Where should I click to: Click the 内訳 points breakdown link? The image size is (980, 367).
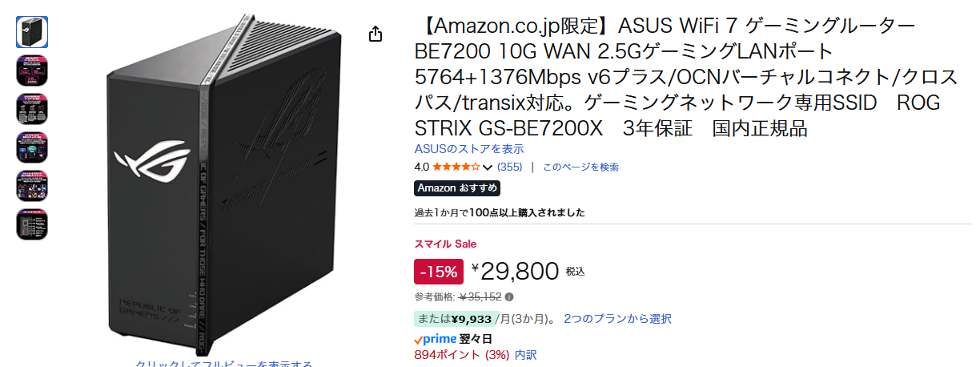[x=525, y=354]
